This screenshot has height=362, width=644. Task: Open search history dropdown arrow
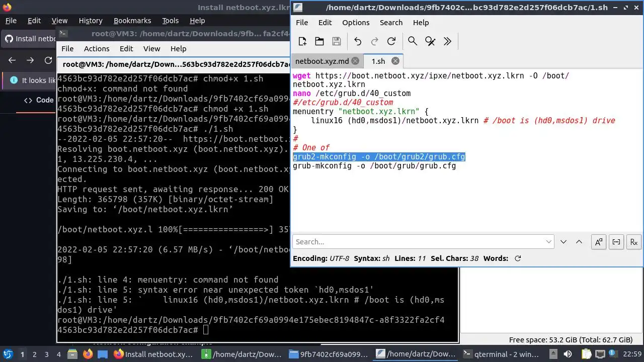[549, 242]
